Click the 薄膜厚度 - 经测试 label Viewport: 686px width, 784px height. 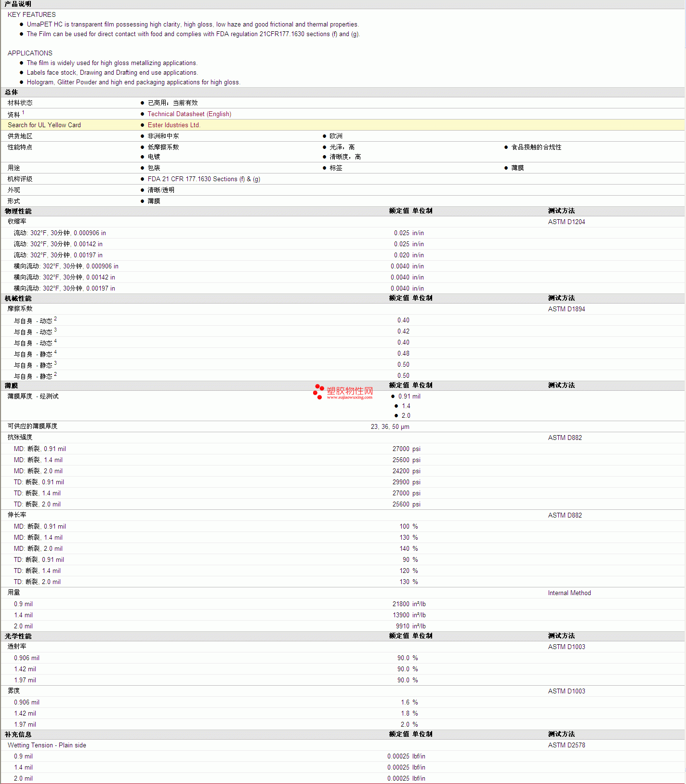(x=33, y=397)
